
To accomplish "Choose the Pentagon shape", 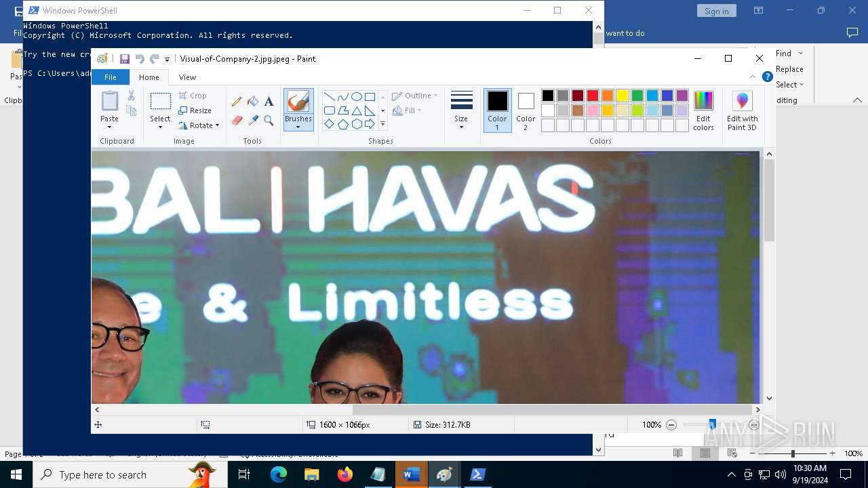I will click(x=342, y=124).
